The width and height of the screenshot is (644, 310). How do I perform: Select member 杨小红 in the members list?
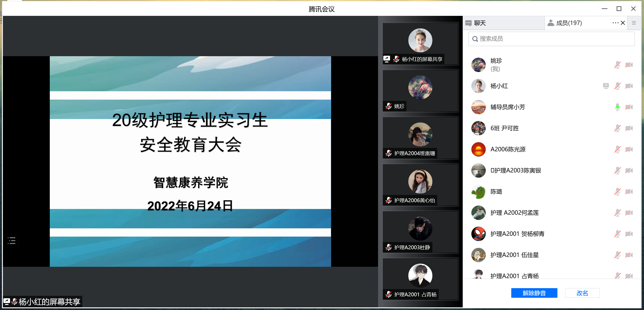(551, 86)
